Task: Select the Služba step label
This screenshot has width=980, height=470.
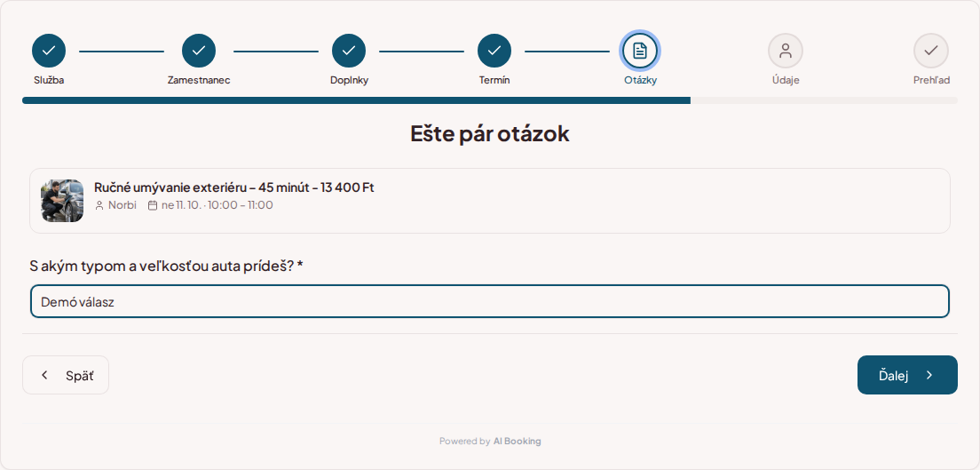Action: pos(49,80)
